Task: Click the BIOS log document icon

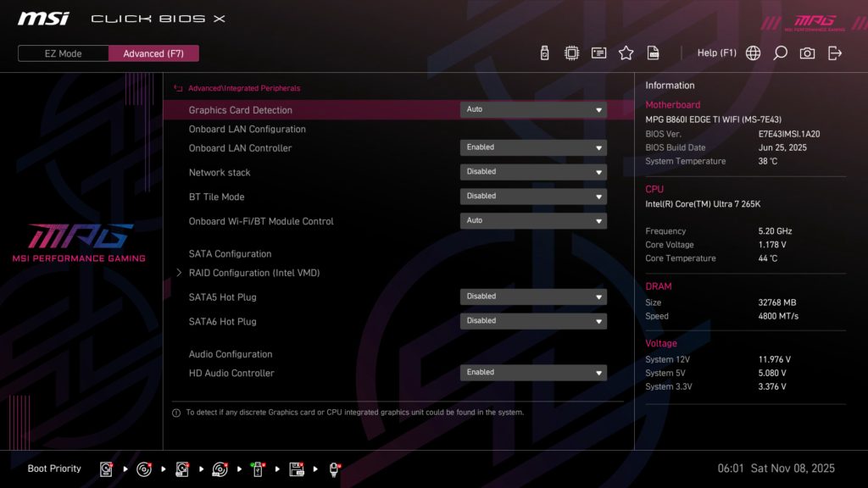Action: [653, 53]
